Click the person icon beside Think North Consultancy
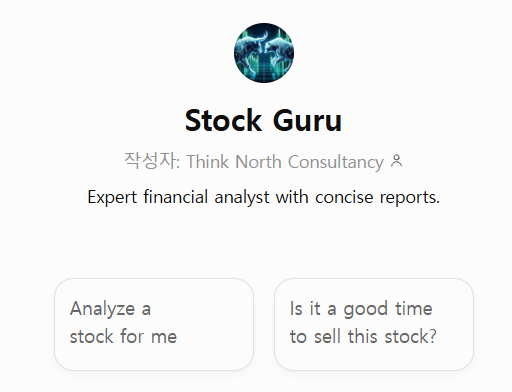Image resolution: width=512 pixels, height=392 pixels. [x=397, y=161]
